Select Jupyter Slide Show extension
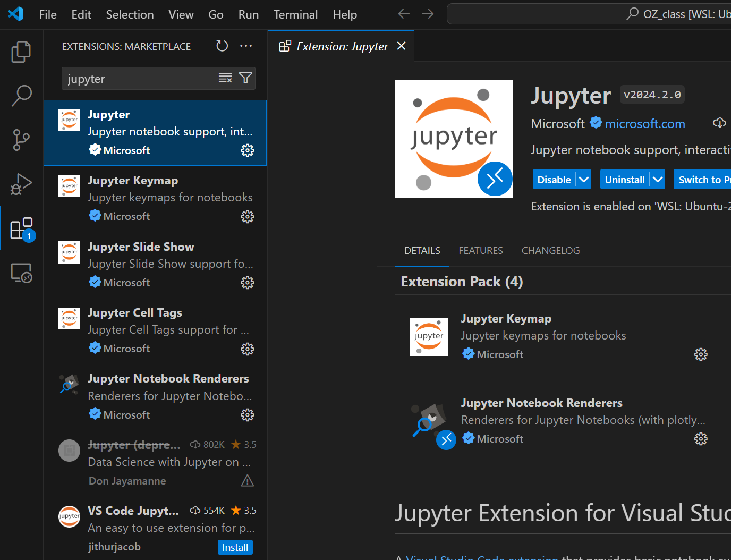The image size is (731, 560). point(155,265)
